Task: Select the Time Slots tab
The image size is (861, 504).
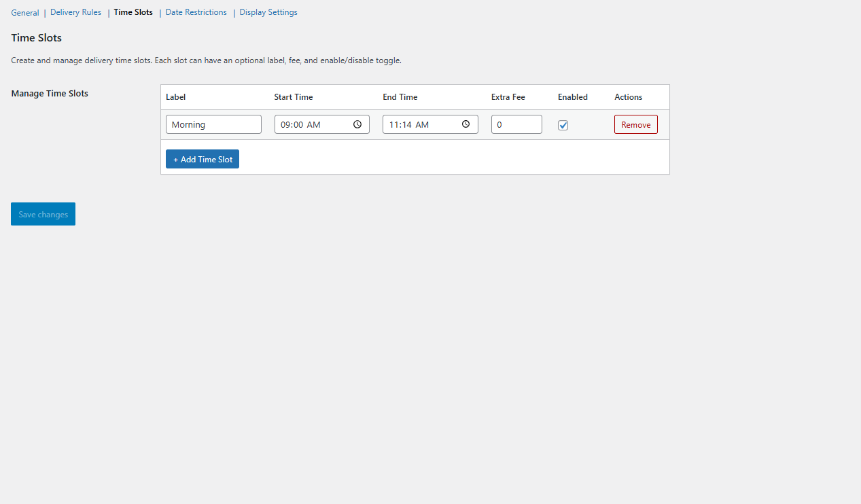Action: [133, 12]
